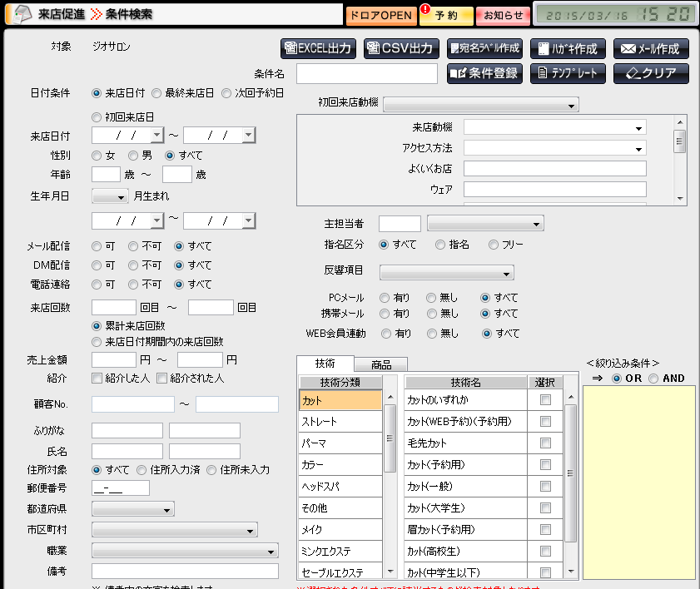
Task: Select the 最終来店日 date condition radio
Action: pos(156,93)
